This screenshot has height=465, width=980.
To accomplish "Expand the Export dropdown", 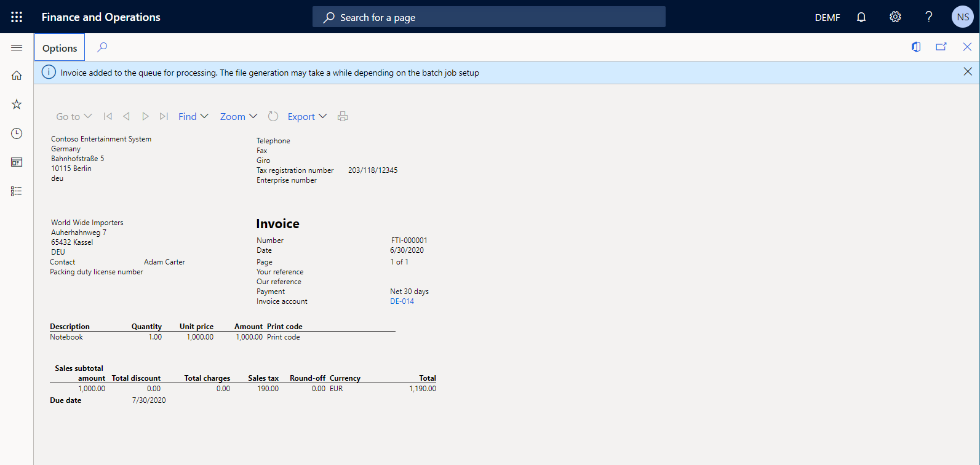I will pyautogui.click(x=307, y=116).
